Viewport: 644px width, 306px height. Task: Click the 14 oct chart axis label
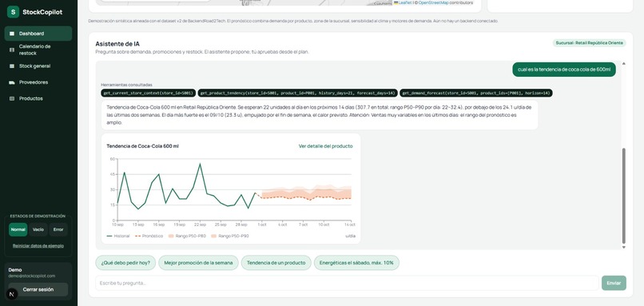350,225
